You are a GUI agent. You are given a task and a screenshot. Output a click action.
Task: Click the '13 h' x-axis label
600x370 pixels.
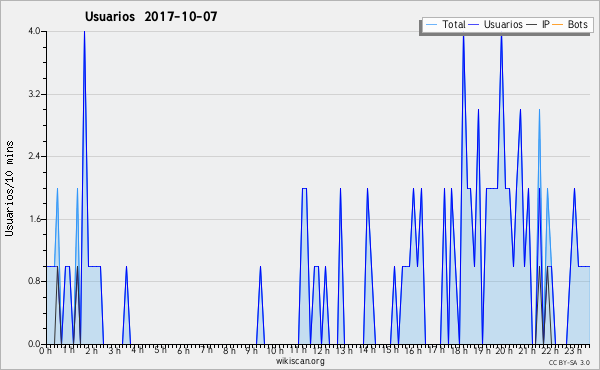coord(344,350)
